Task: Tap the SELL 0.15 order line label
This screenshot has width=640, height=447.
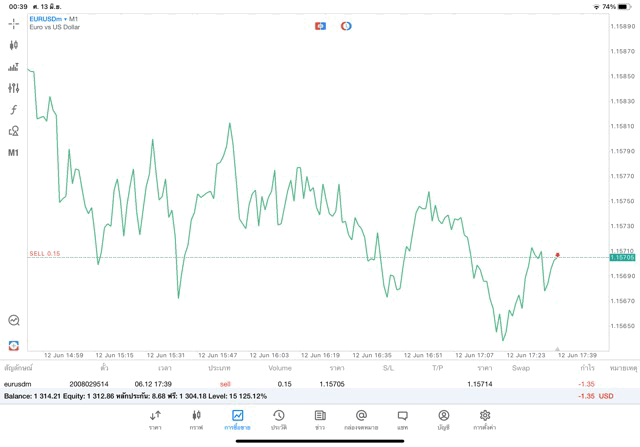Action: tap(45, 254)
